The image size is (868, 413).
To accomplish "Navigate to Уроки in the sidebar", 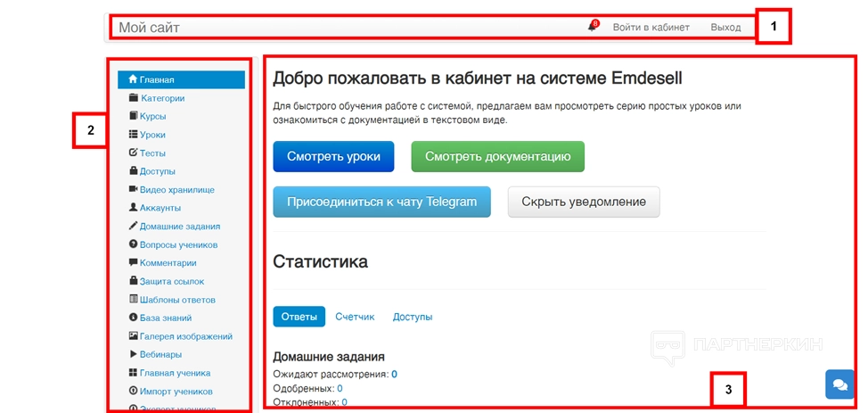I will (152, 135).
